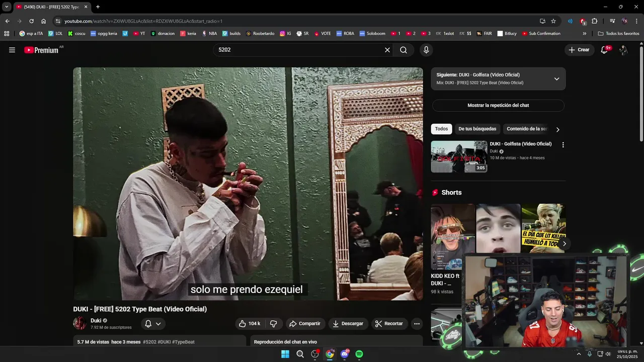
Task: Open the YouTube hamburger guide menu
Action: 12,50
